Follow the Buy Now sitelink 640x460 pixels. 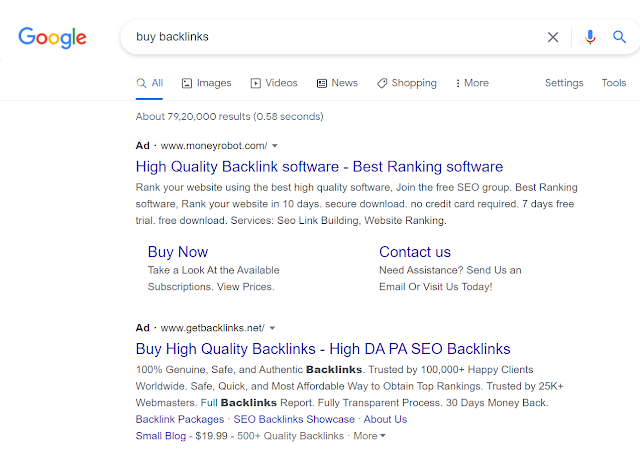pyautogui.click(x=178, y=252)
